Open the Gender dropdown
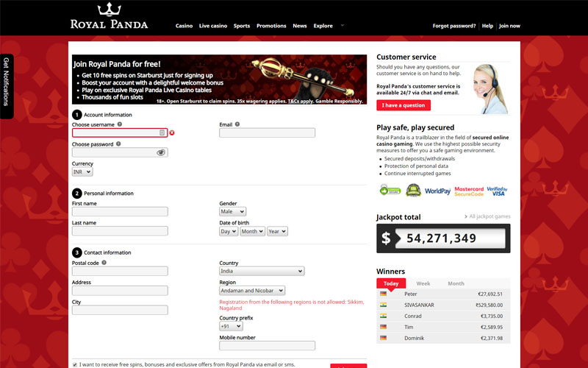The height and width of the screenshot is (368, 588). 232,211
